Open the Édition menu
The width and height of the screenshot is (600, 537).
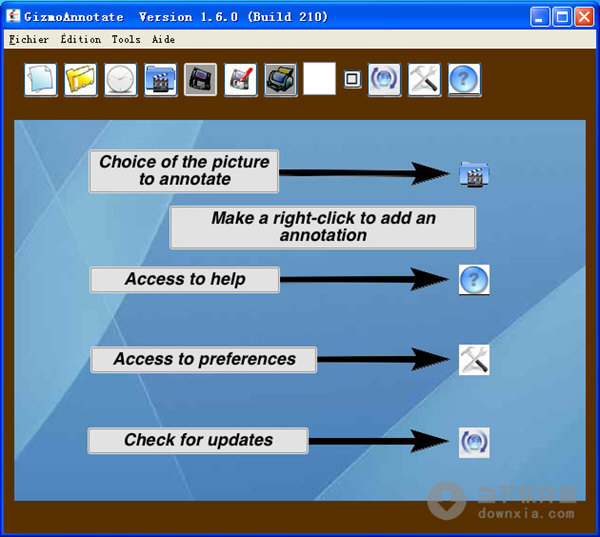click(x=80, y=39)
